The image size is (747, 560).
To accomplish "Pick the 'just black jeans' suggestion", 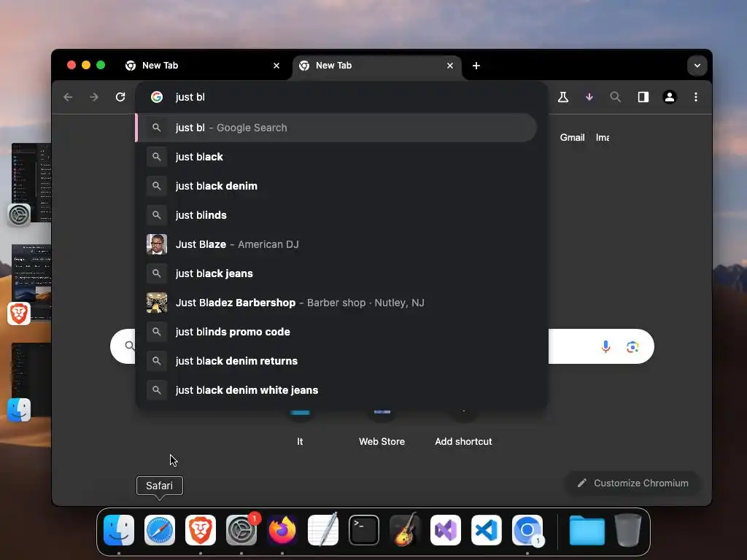I will point(336,273).
